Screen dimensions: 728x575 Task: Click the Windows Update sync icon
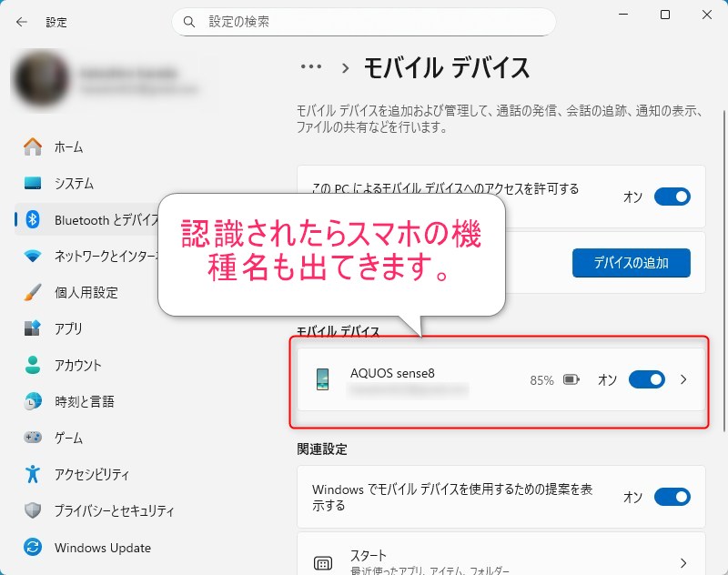point(34,548)
